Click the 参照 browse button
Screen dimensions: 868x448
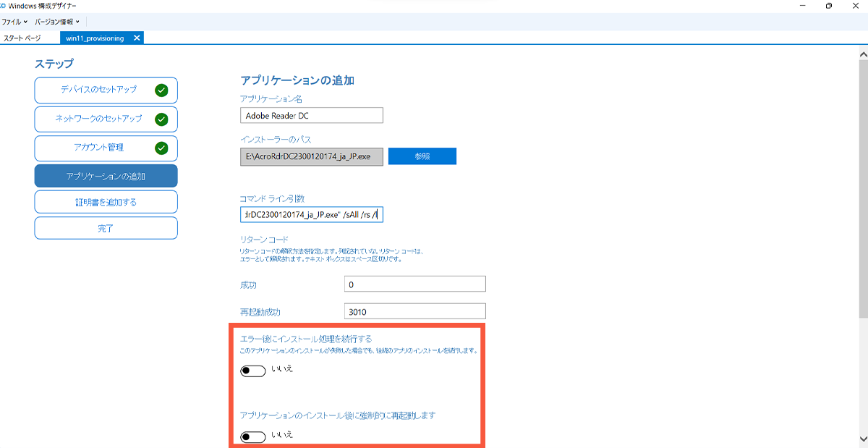pyautogui.click(x=422, y=156)
